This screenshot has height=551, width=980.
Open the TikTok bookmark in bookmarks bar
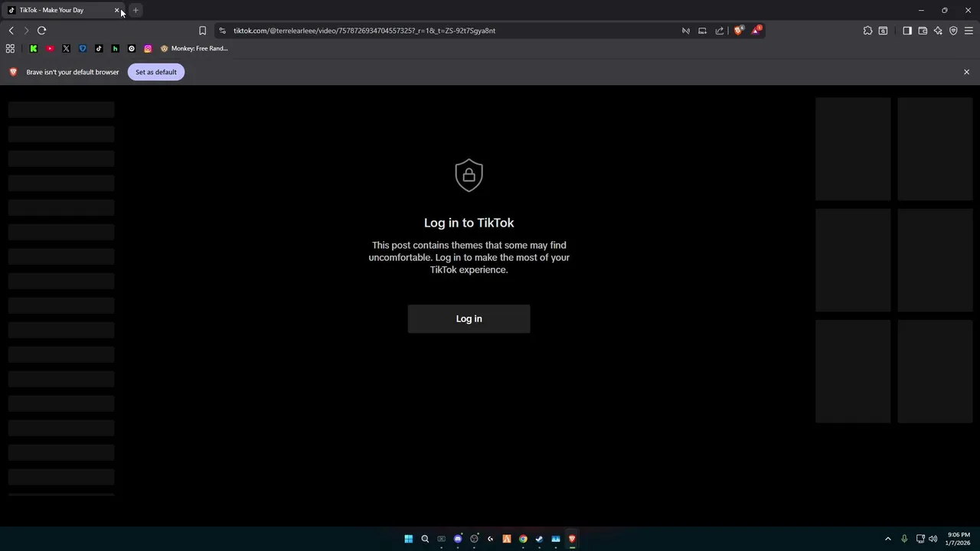[99, 48]
